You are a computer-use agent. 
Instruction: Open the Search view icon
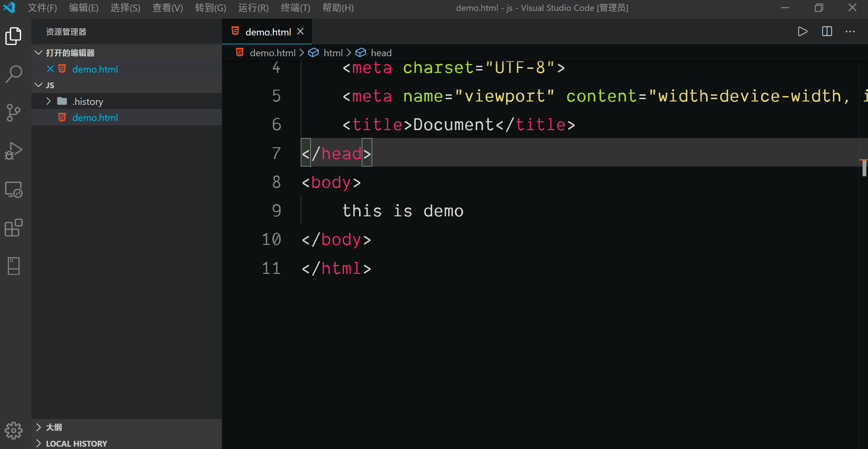14,74
